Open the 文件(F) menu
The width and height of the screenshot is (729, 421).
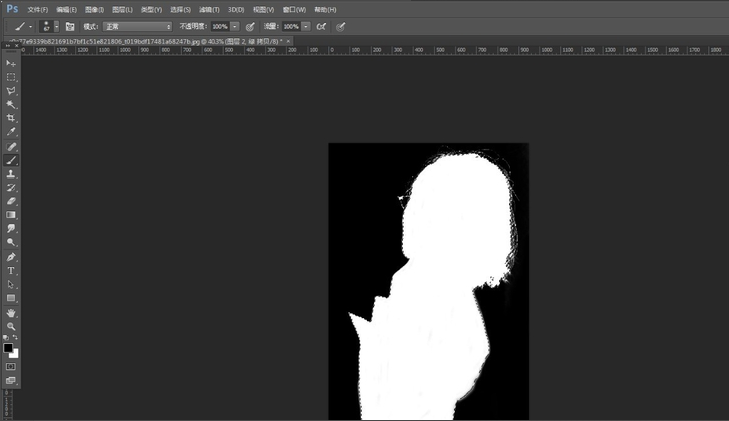pos(38,10)
